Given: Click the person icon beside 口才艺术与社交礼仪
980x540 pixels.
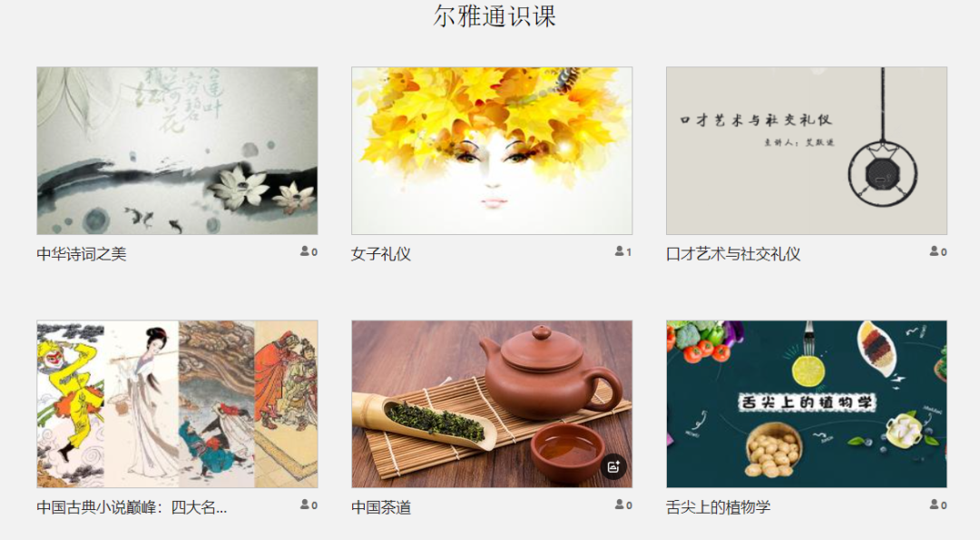Looking at the screenshot, I should [935, 251].
